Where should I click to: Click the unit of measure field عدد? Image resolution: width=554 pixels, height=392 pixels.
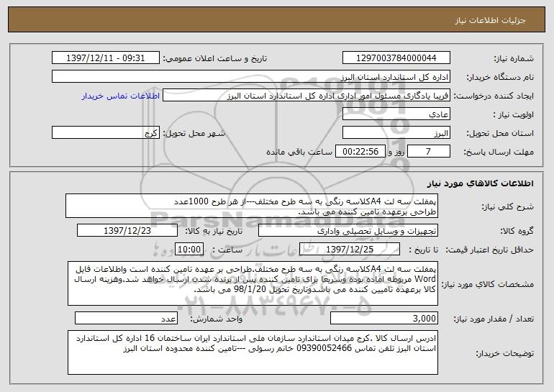(126, 318)
